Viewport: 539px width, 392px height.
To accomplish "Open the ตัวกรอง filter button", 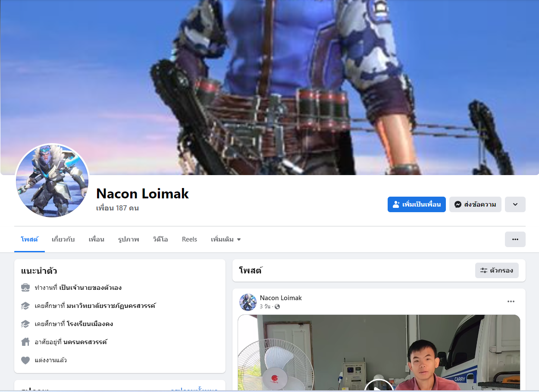I will pos(497,270).
